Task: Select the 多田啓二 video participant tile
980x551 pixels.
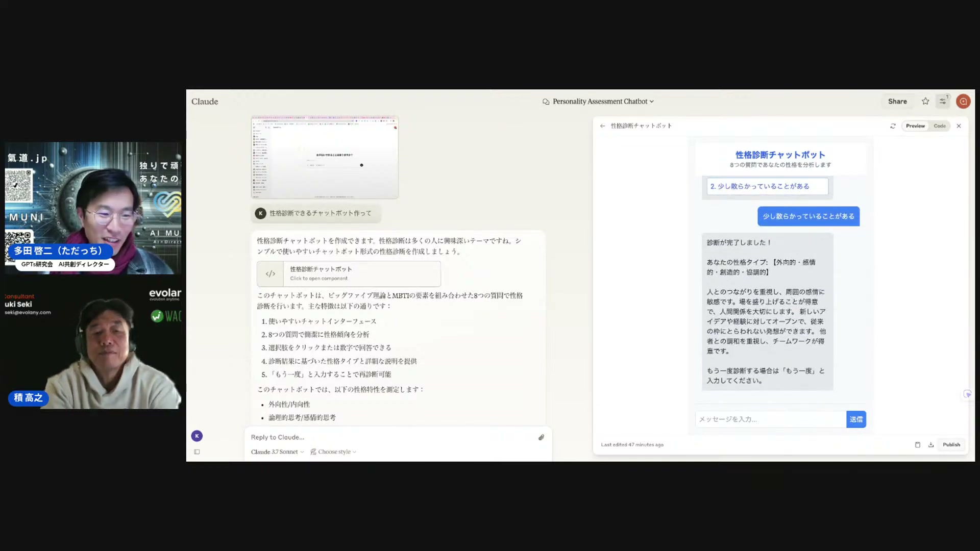Action: pyautogui.click(x=93, y=208)
